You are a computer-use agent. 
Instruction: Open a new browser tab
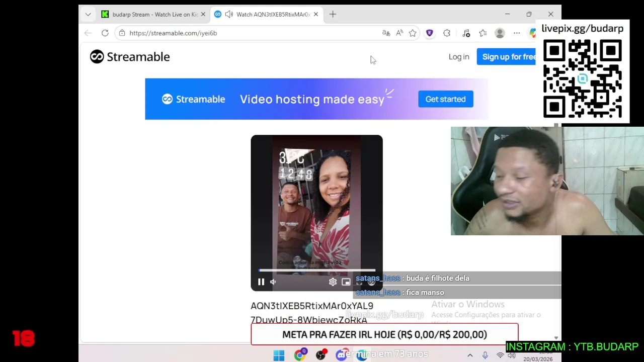click(333, 14)
